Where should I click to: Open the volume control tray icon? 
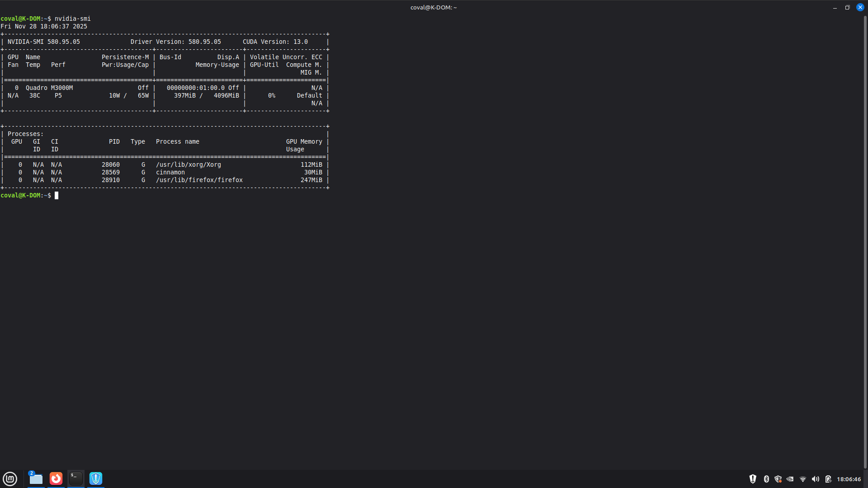tap(816, 479)
